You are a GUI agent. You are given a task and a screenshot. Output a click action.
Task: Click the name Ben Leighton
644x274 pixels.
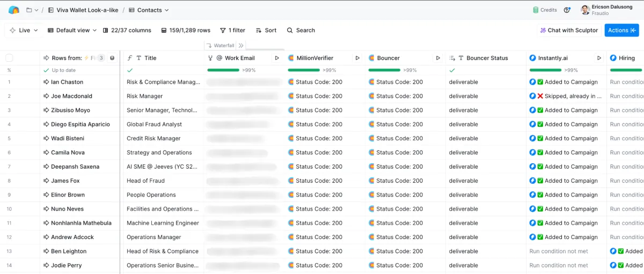(x=69, y=251)
